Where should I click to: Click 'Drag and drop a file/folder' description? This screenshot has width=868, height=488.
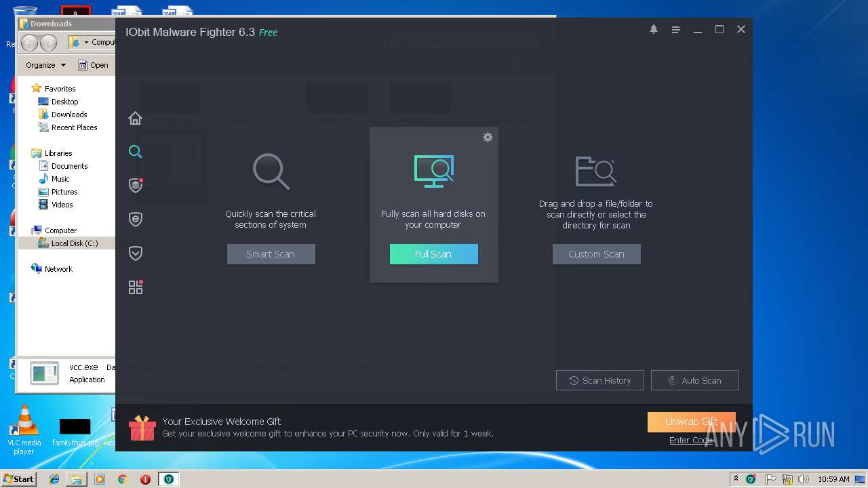596,214
